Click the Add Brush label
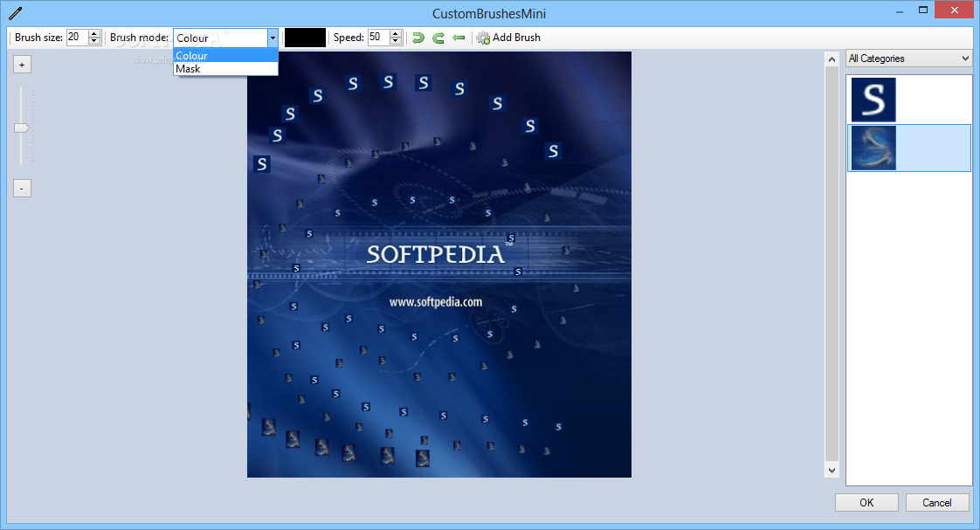This screenshot has width=980, height=530. tap(516, 38)
